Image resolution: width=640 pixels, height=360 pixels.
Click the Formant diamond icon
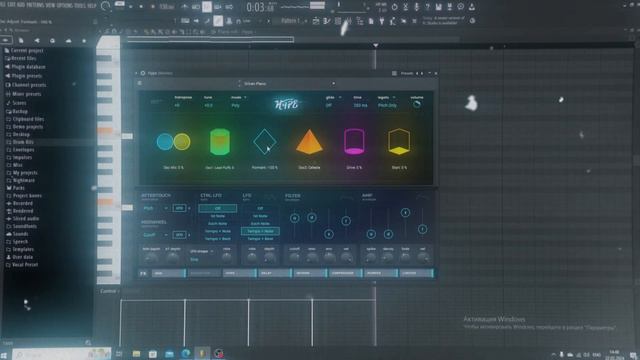pos(264,142)
